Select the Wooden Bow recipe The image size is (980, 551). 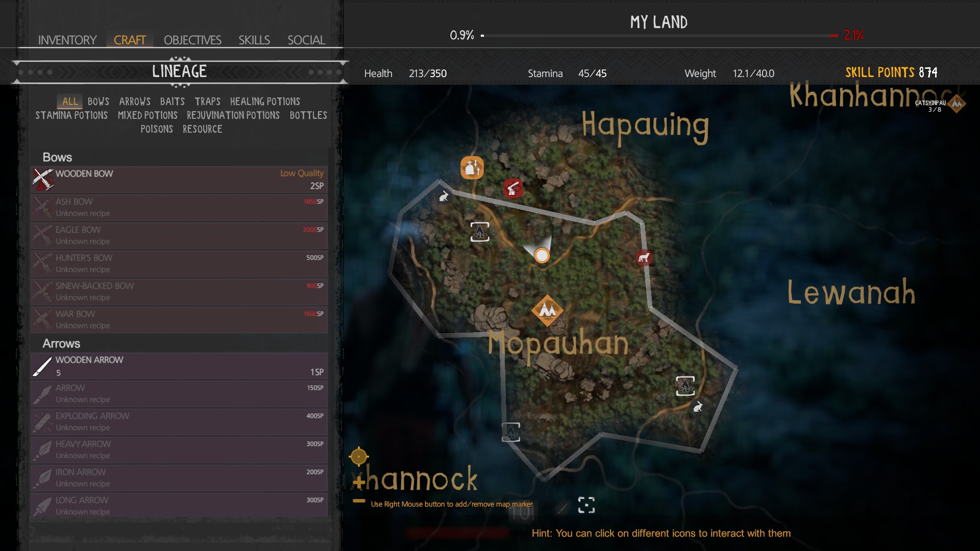coord(179,180)
